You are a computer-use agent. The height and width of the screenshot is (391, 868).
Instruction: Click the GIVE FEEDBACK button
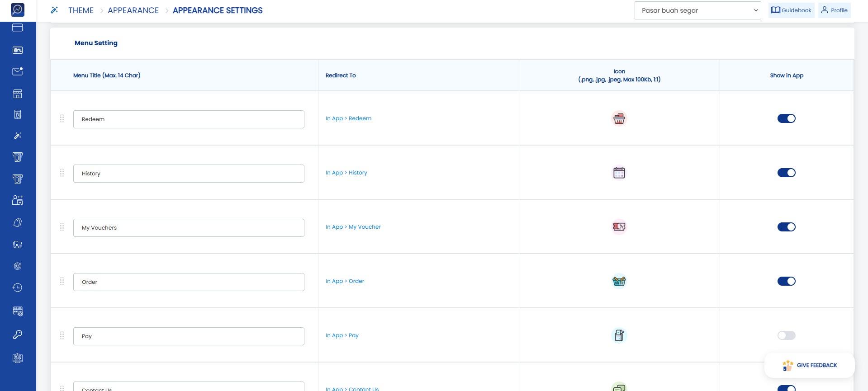(810, 365)
